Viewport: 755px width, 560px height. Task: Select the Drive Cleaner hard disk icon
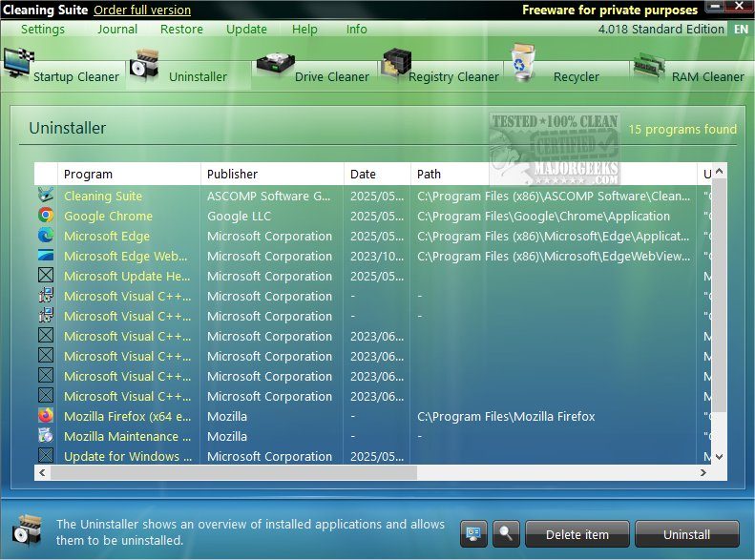(275, 66)
